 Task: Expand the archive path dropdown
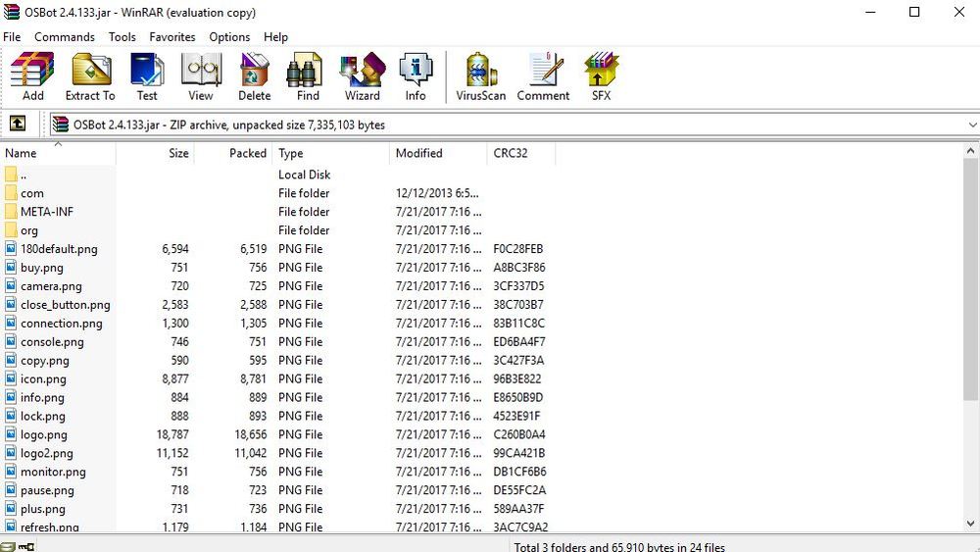point(971,125)
